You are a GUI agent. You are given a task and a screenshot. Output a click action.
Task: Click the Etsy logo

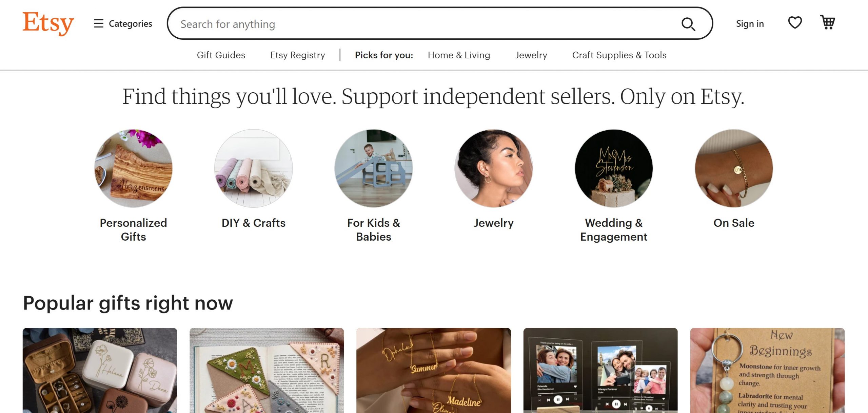click(x=48, y=23)
